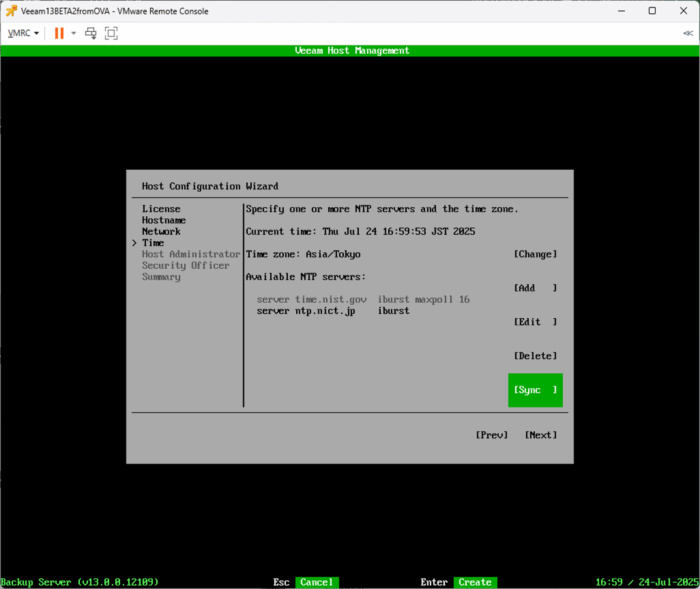This screenshot has width=700, height=589.
Task: Click the VMware Remote Console app icon
Action: [11, 11]
